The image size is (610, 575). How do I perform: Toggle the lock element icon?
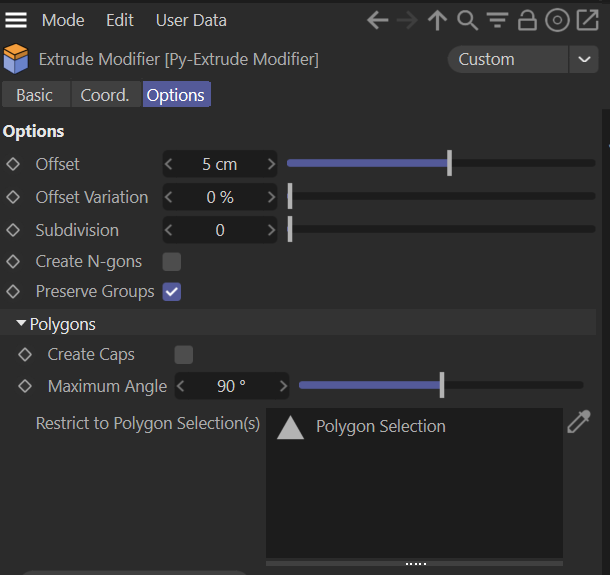(527, 20)
